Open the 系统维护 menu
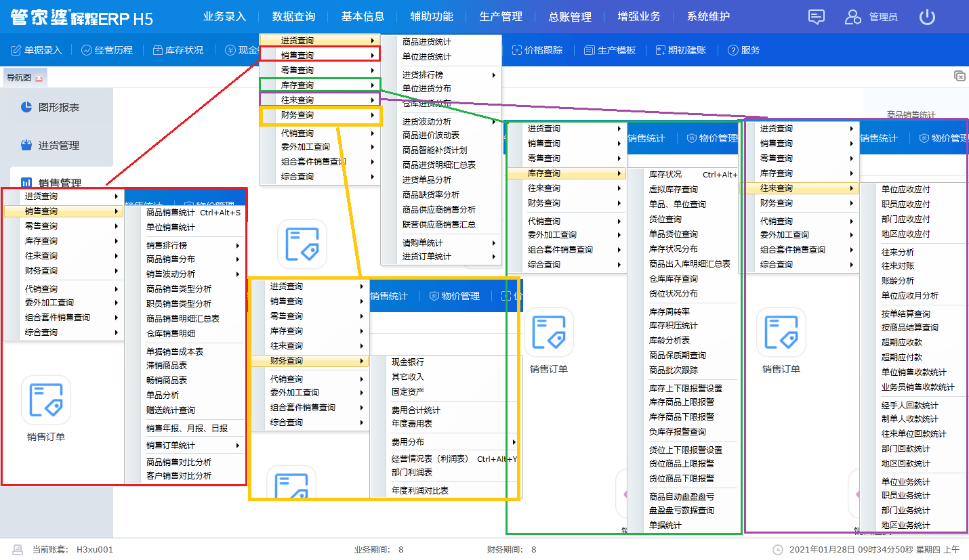This screenshot has height=560, width=969. tap(708, 17)
